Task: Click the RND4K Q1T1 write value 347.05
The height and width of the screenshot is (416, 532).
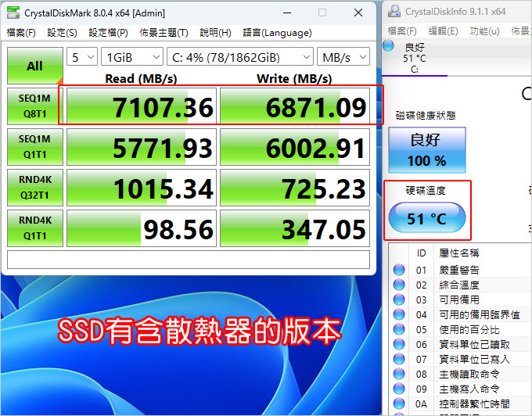Action: [295, 228]
